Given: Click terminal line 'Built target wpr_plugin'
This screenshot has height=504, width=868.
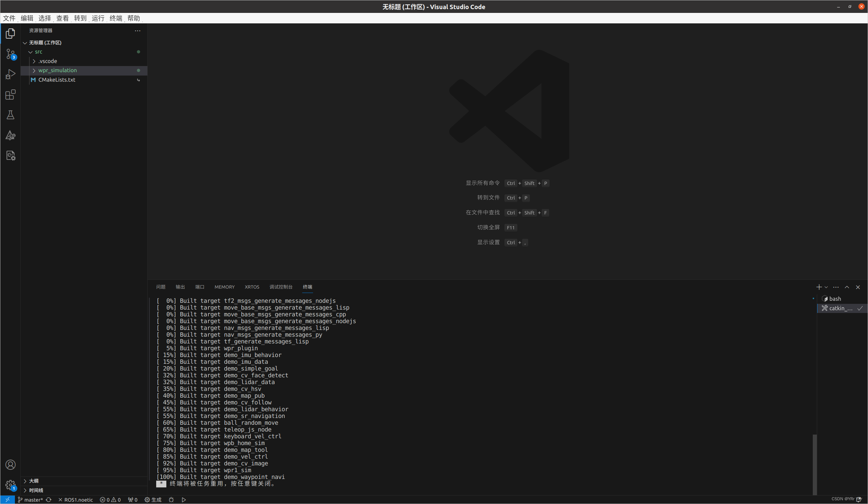Looking at the screenshot, I should point(207,348).
